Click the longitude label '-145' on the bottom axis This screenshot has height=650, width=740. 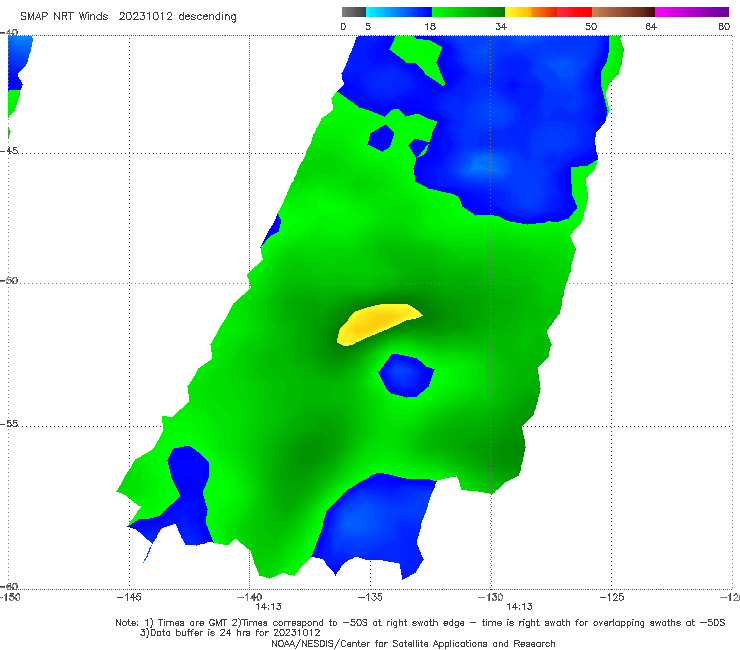click(129, 597)
